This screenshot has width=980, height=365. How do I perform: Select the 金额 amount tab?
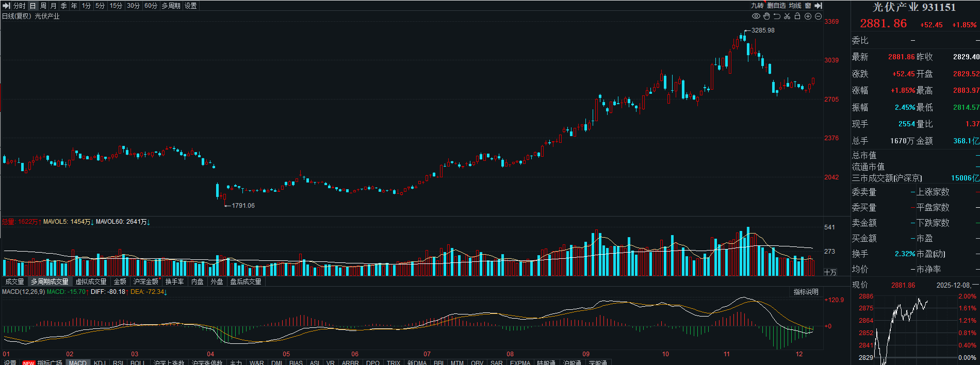[x=120, y=281]
